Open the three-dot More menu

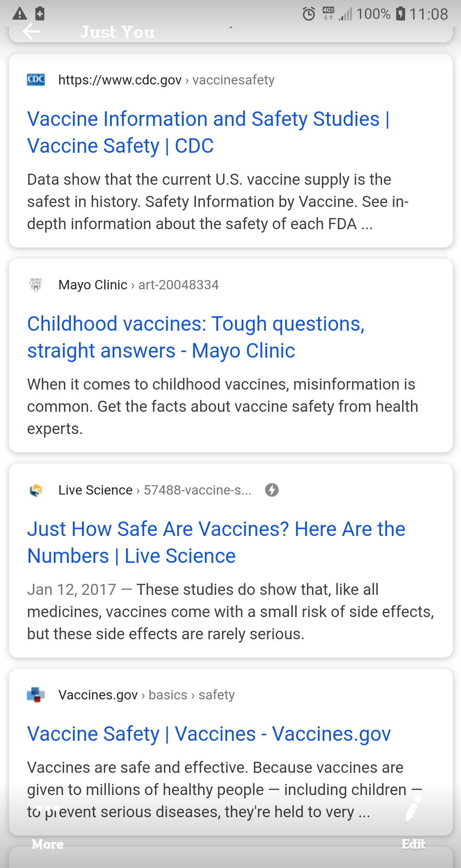coord(47,808)
